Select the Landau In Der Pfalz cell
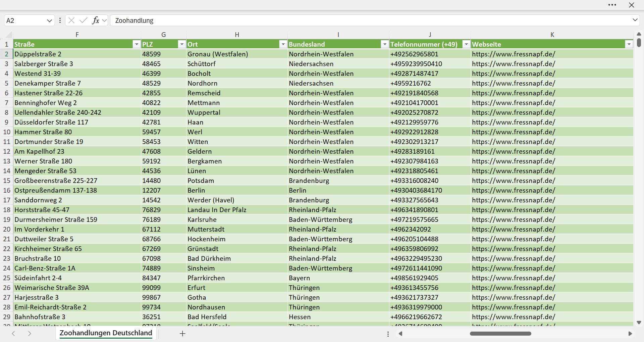The image size is (644, 342). (x=237, y=210)
